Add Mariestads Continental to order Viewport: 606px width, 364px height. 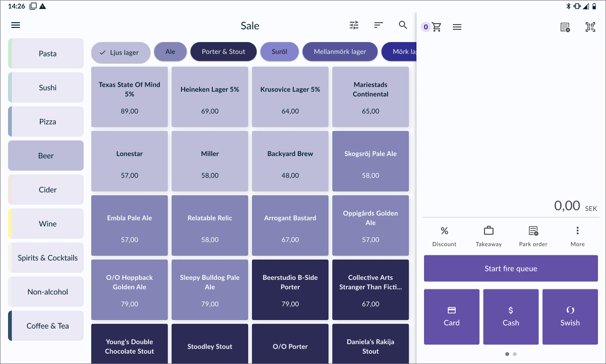coord(371,97)
